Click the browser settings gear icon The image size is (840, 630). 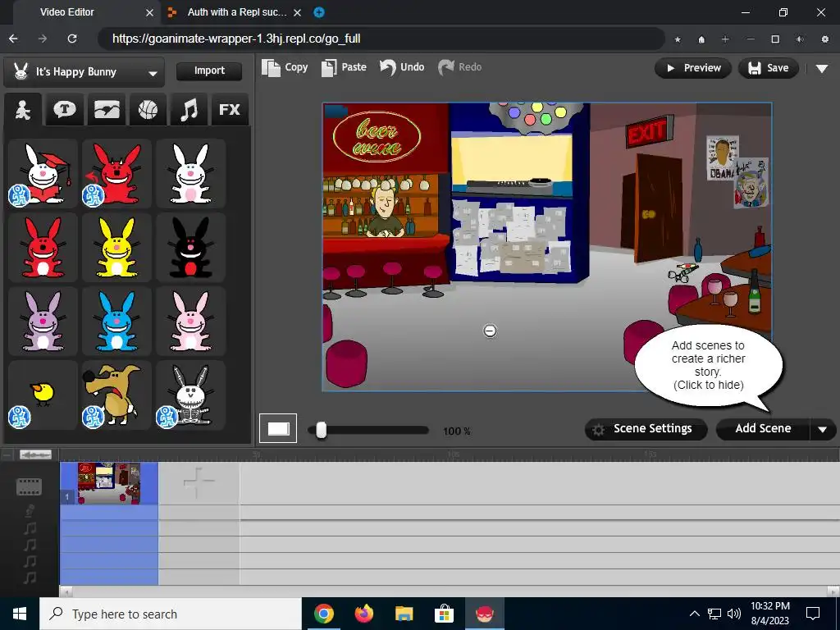click(825, 39)
